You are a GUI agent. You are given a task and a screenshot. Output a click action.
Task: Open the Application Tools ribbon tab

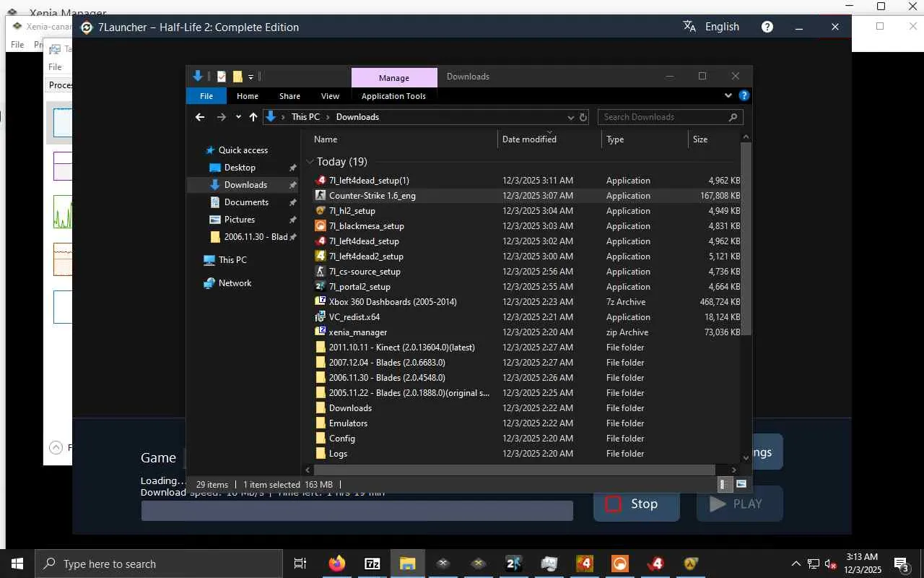[393, 96]
